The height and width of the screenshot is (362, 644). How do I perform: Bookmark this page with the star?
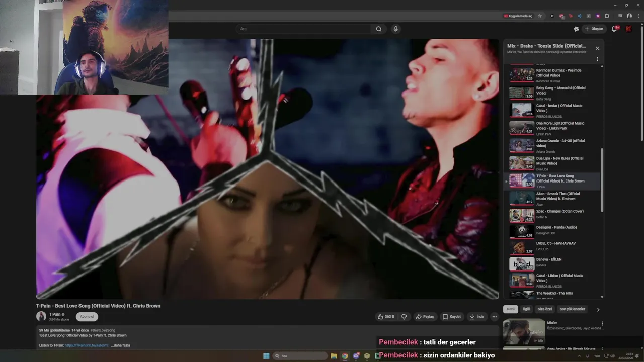coord(540,16)
